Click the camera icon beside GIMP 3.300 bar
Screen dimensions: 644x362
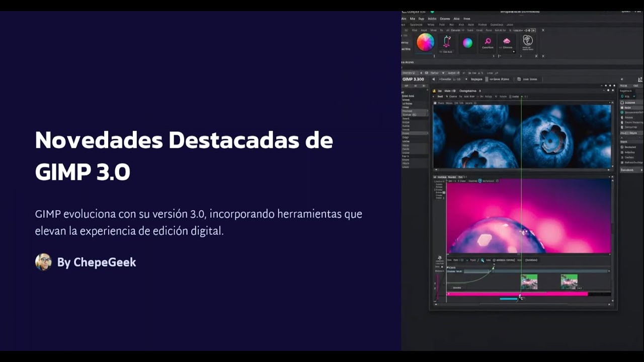(x=519, y=79)
